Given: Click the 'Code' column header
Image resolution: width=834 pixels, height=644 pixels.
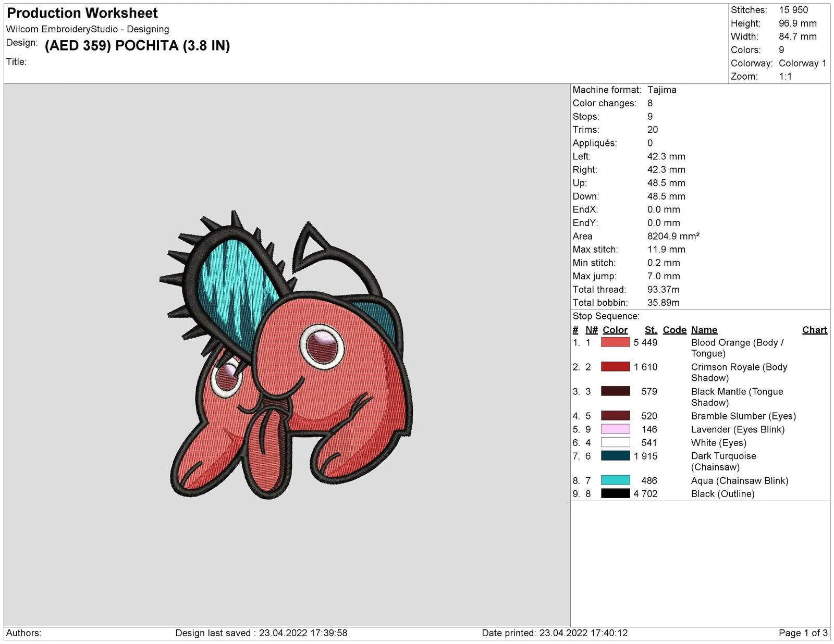Looking at the screenshot, I should tap(674, 330).
